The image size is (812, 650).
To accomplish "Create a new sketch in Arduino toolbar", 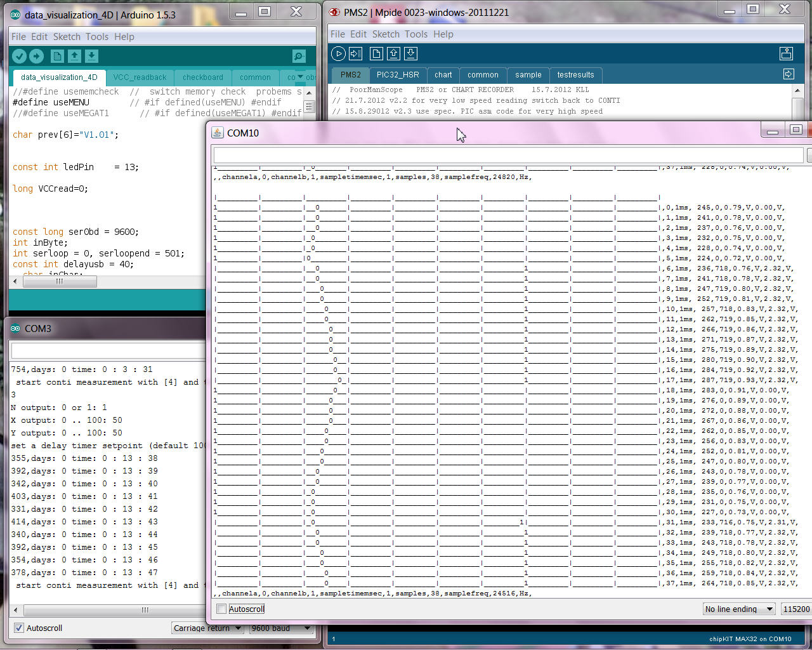I will [x=57, y=56].
